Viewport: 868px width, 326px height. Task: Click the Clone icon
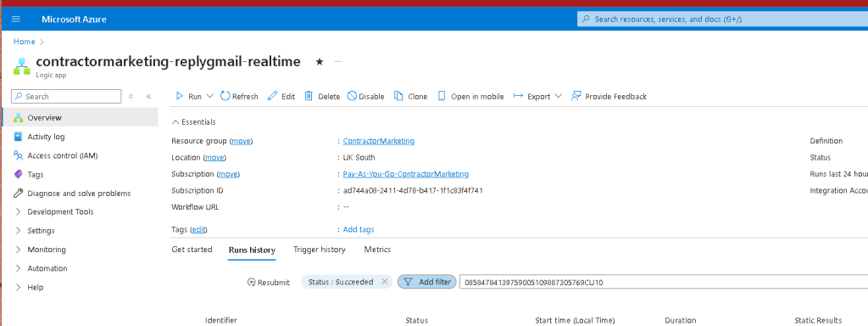point(398,96)
